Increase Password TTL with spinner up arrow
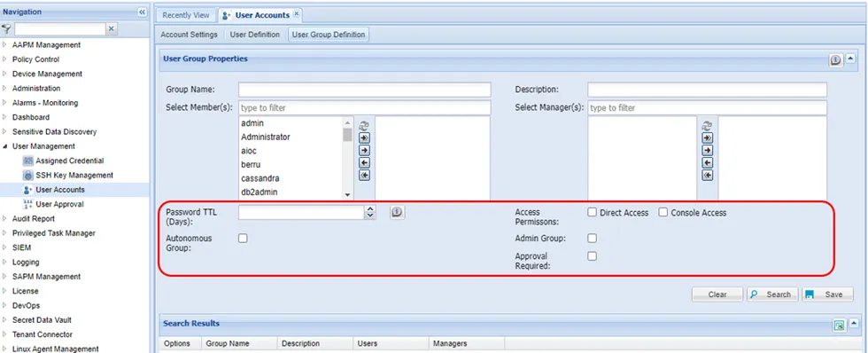The width and height of the screenshot is (868, 353). pos(370,209)
